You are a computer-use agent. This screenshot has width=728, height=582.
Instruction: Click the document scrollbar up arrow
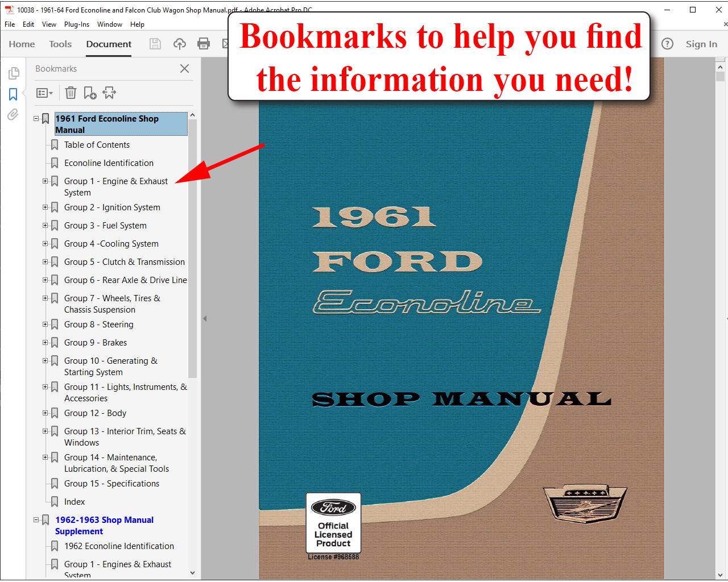coord(721,66)
